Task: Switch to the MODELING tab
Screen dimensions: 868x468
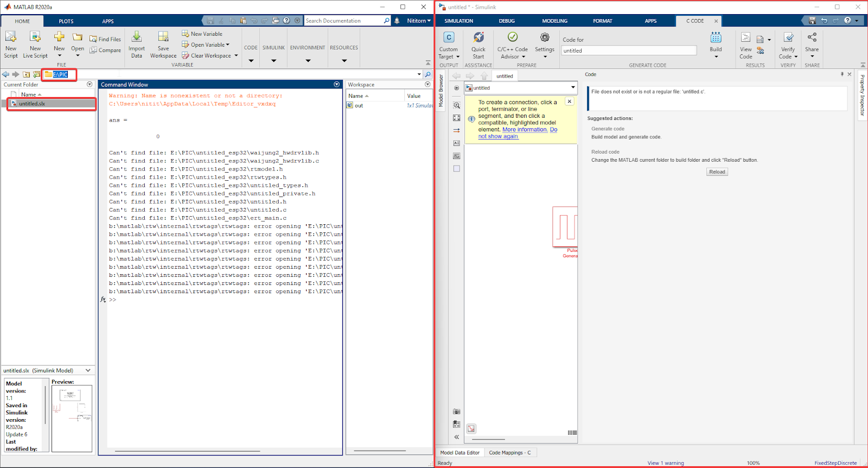Action: pyautogui.click(x=555, y=21)
